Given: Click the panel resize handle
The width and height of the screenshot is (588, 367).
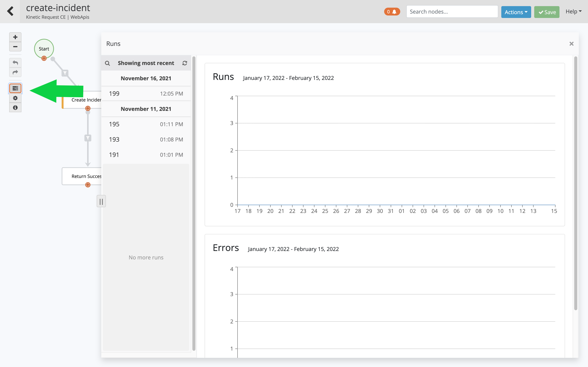Looking at the screenshot, I should pyautogui.click(x=101, y=201).
